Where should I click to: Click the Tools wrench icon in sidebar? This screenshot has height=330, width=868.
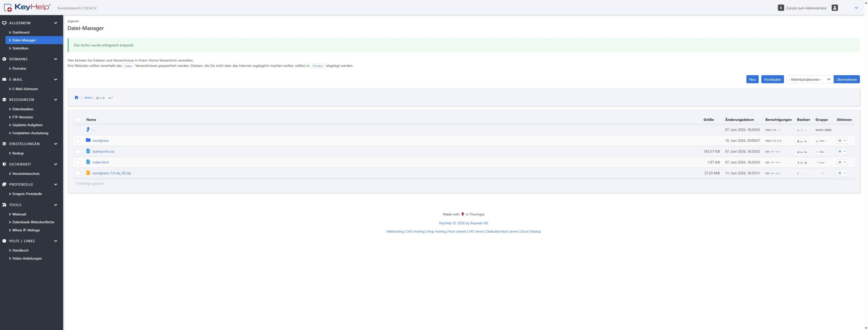tap(4, 205)
